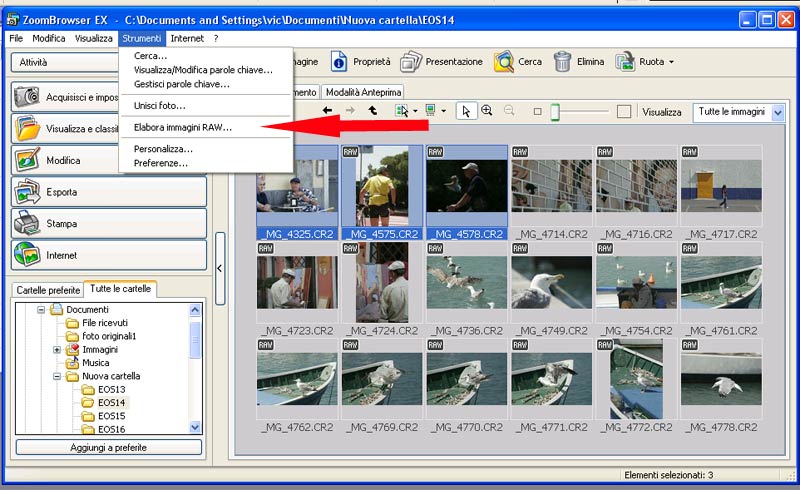Collapse the Nuova cartella tree node
Screen dimensions: 800x490
point(57,376)
